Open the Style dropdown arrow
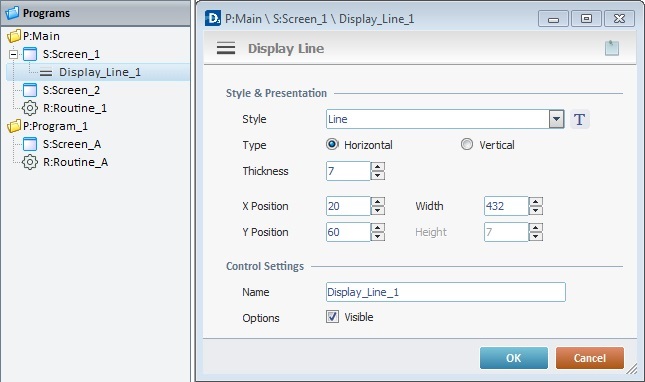This screenshot has width=645, height=382. click(x=556, y=119)
